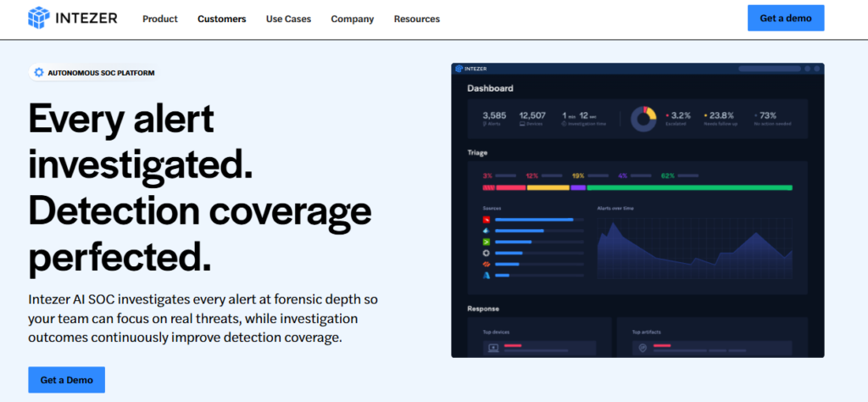Click the 'Top artifacts' label
This screenshot has width=868, height=402.
[646, 332]
